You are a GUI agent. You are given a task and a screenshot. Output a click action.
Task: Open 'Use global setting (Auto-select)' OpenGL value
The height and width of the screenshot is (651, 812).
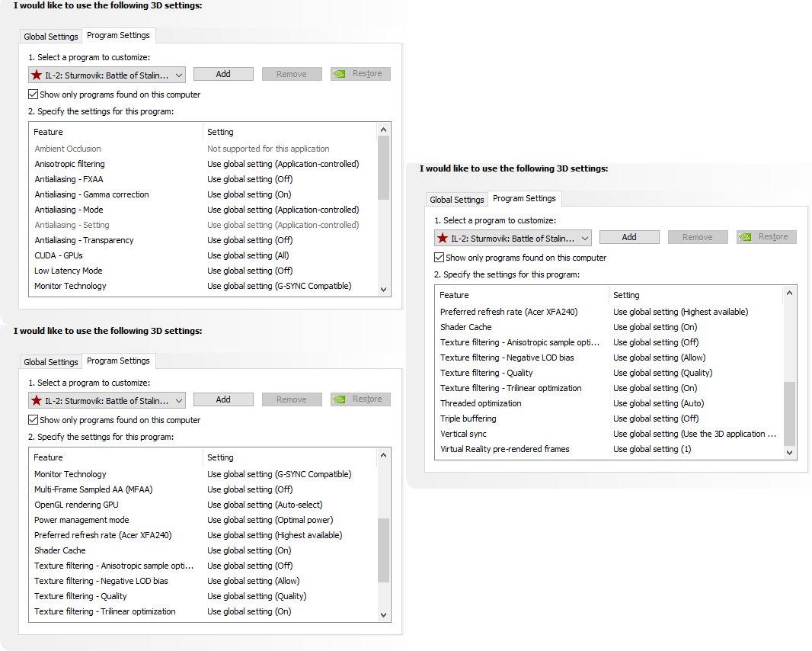tap(264, 505)
